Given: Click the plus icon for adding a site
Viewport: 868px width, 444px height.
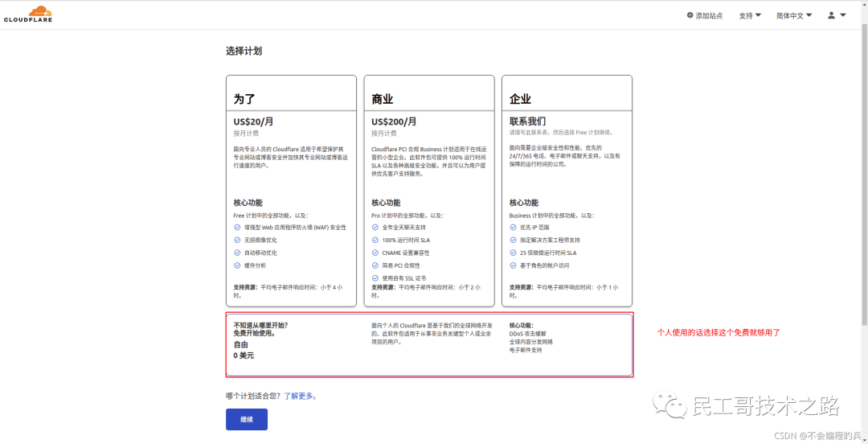Looking at the screenshot, I should [690, 15].
